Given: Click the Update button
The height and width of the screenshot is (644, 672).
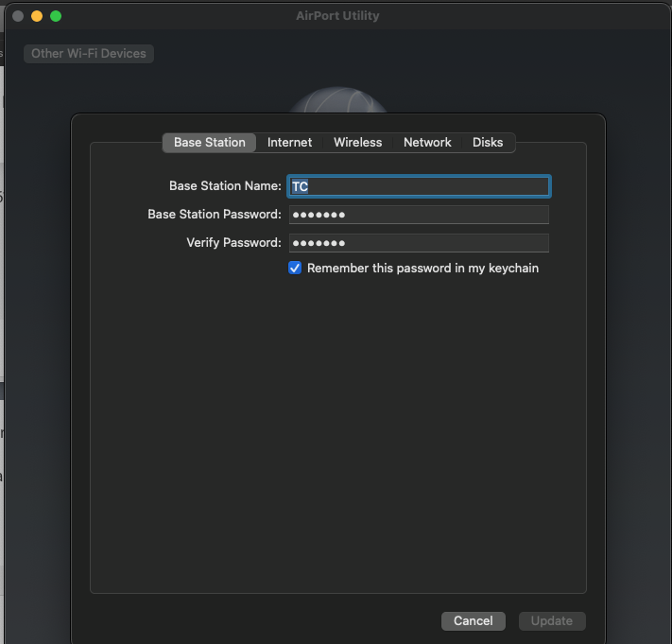Looking at the screenshot, I should pos(552,621).
